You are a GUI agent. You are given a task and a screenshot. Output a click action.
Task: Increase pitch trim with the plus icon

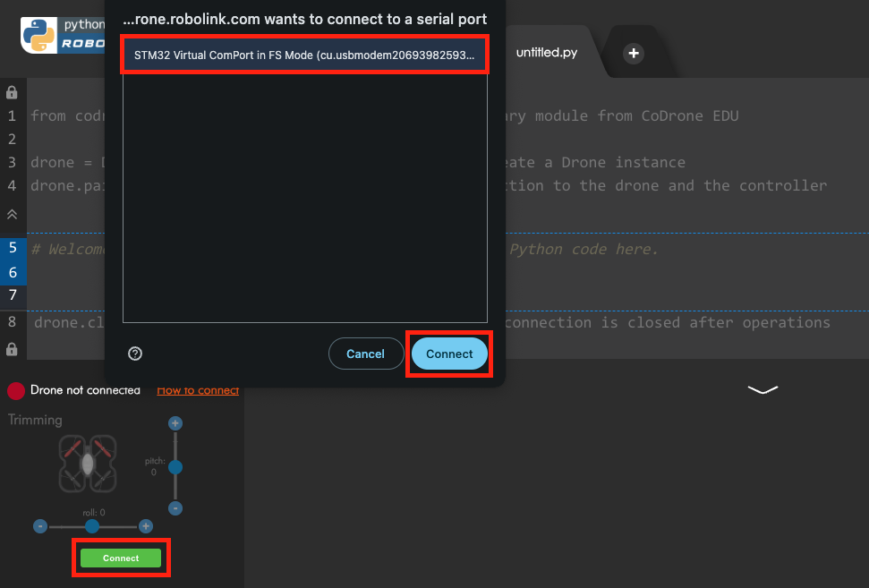click(x=175, y=423)
